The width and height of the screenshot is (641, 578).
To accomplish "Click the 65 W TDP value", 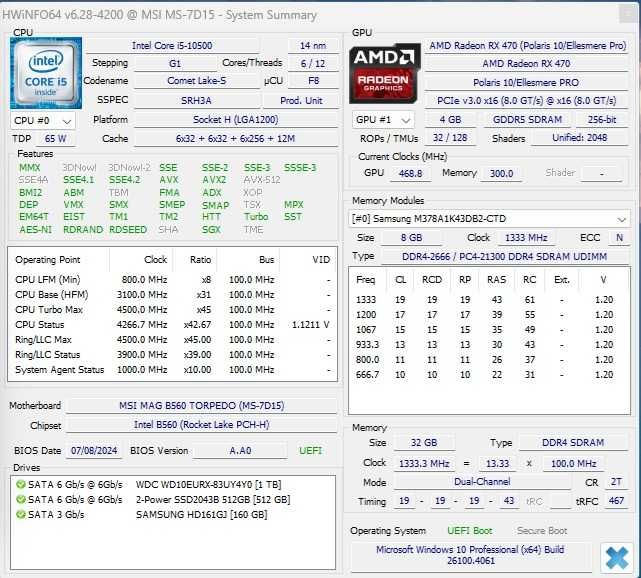I will [x=56, y=139].
